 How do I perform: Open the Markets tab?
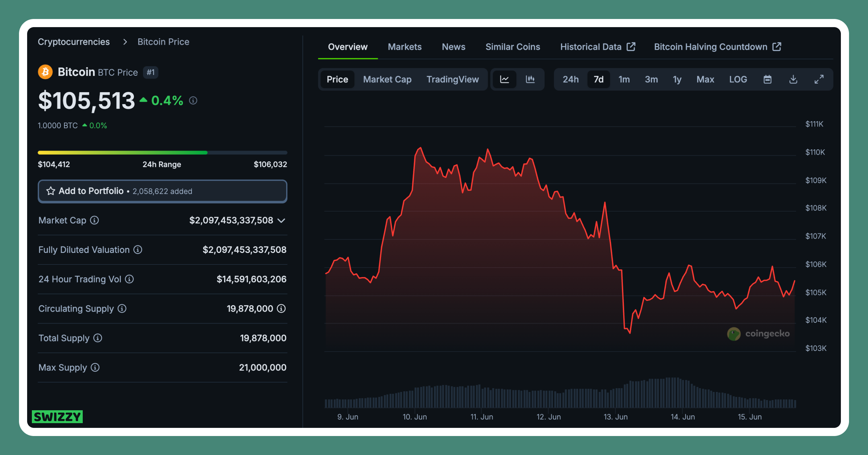[405, 47]
